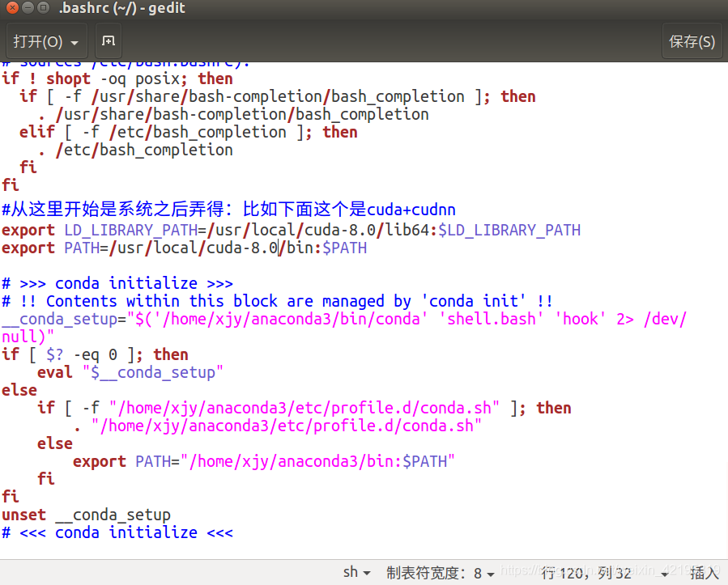Click the Chinese comment about cuda+cudnn
Image resolution: width=728 pixels, height=585 pixels.
[x=228, y=210]
